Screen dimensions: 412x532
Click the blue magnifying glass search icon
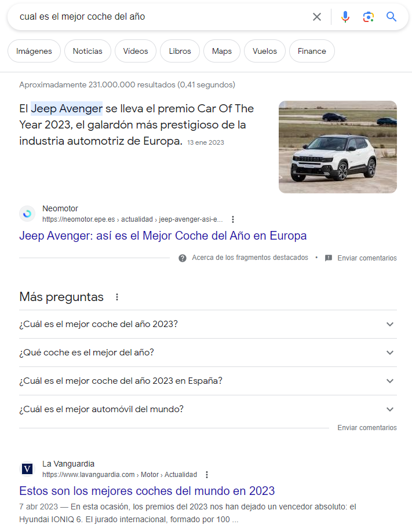391,17
